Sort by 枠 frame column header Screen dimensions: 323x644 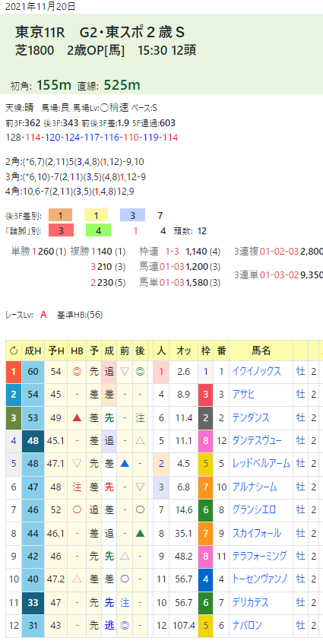point(206,351)
